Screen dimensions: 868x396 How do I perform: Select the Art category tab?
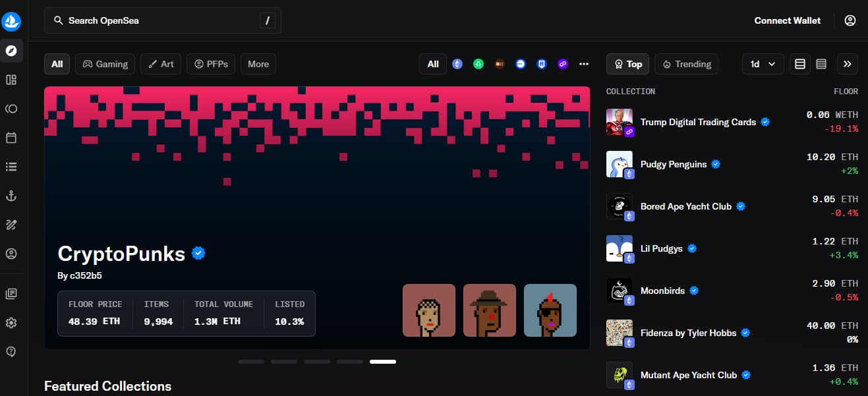[161, 64]
